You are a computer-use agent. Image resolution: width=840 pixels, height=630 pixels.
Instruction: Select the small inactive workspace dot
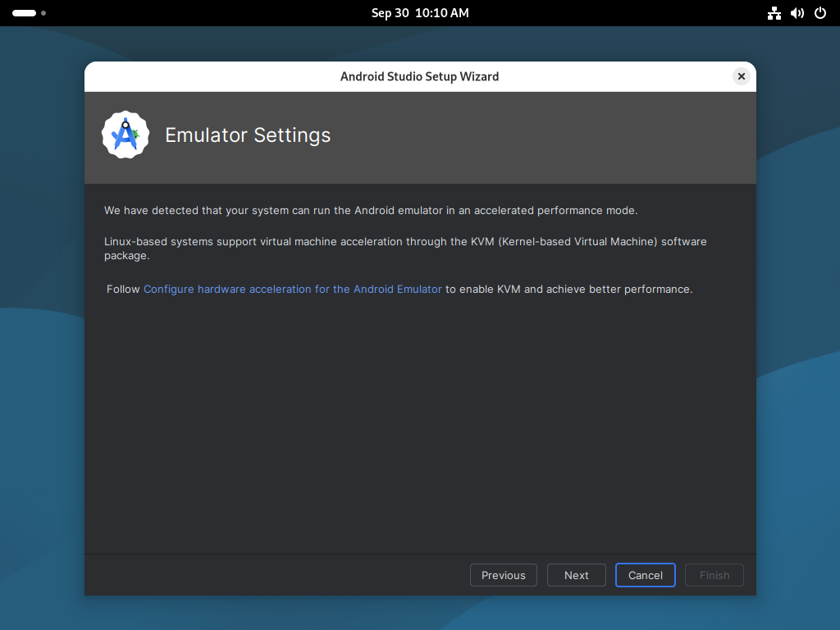(43, 13)
